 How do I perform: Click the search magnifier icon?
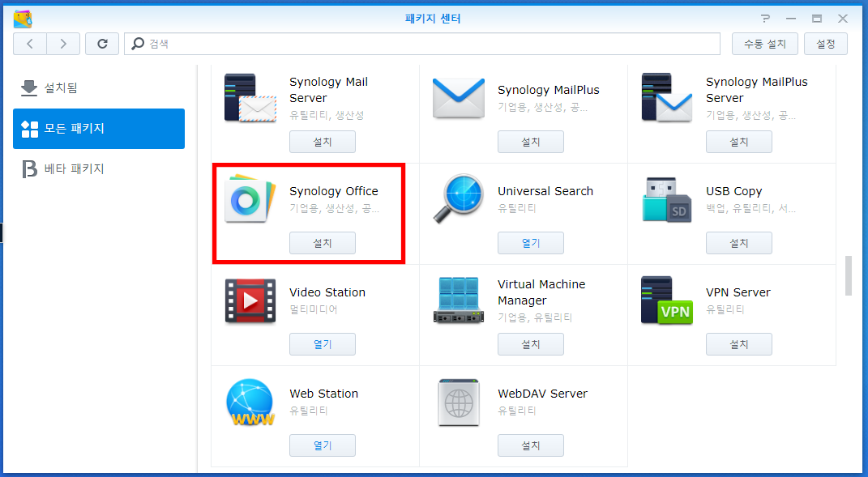[137, 44]
